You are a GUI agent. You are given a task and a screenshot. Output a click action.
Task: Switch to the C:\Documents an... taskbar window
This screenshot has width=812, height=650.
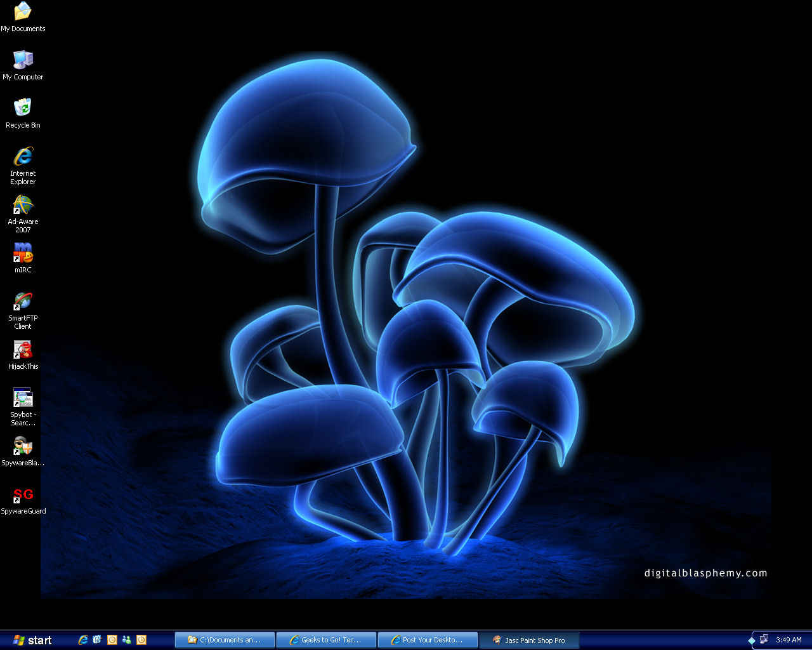225,640
